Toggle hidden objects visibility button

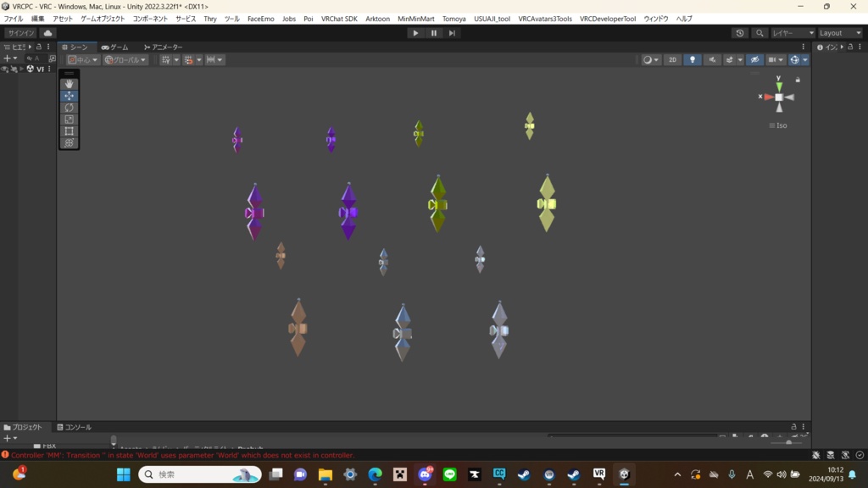[x=754, y=60]
